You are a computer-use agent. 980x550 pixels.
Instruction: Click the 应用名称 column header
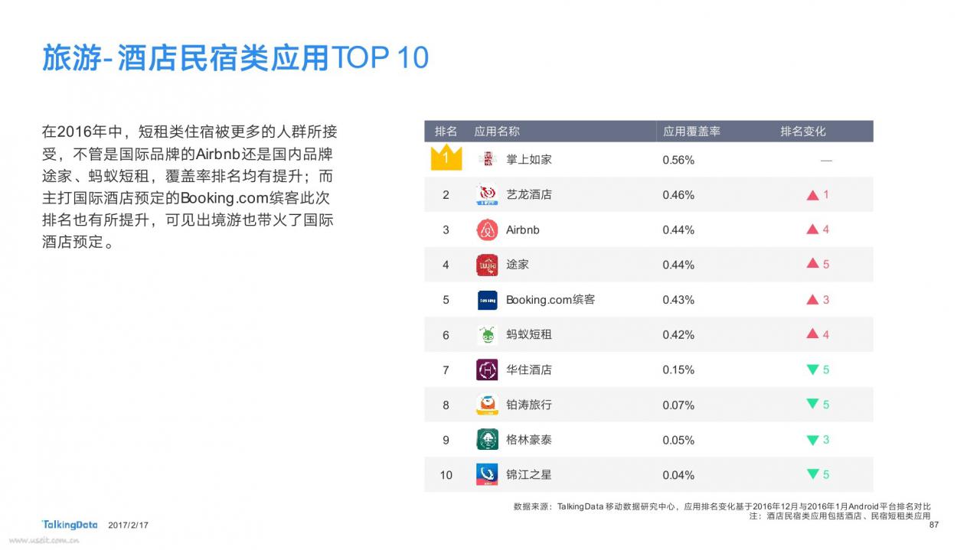pyautogui.click(x=497, y=132)
